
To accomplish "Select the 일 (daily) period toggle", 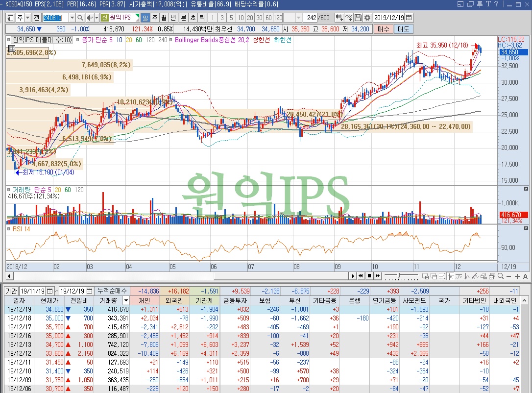I will pyautogui.click(x=145, y=18).
